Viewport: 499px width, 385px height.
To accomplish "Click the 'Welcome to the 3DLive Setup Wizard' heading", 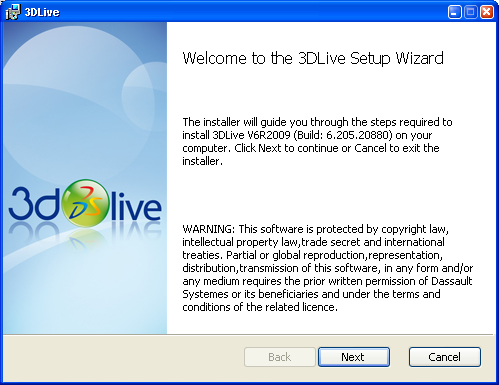I will coord(313,58).
